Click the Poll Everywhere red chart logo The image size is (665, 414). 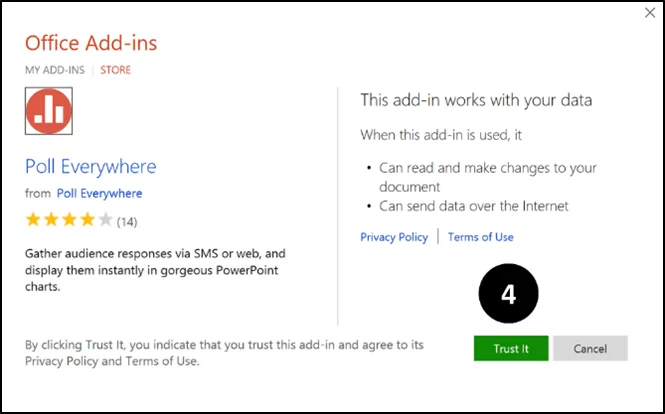click(49, 111)
